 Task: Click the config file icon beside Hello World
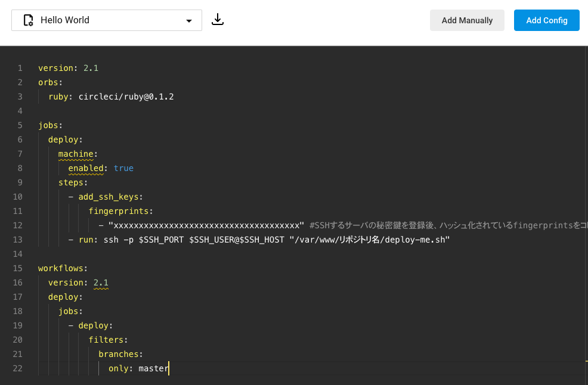(x=28, y=20)
